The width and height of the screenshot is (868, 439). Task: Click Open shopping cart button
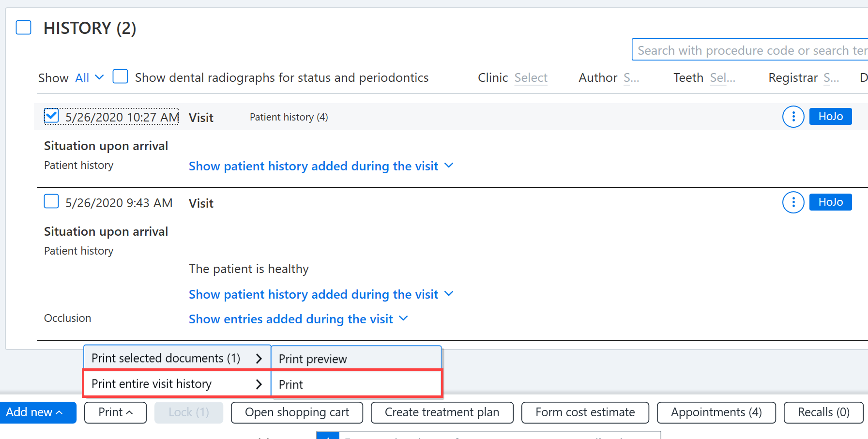[x=297, y=412]
